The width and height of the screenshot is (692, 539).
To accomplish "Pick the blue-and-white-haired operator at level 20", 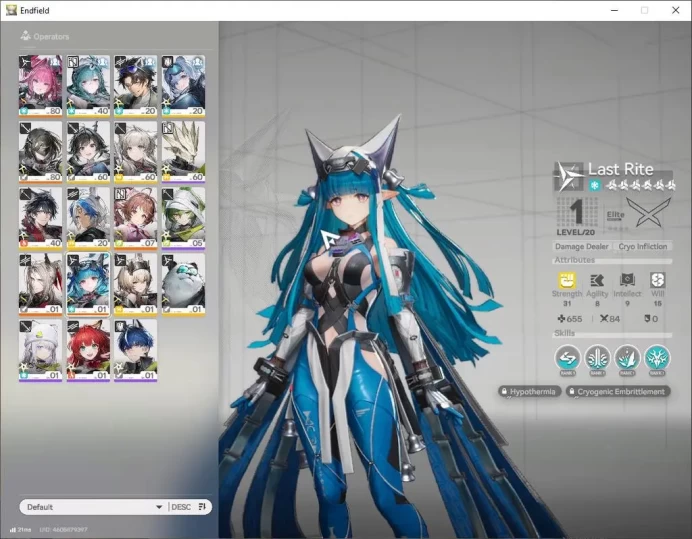I will (88, 218).
